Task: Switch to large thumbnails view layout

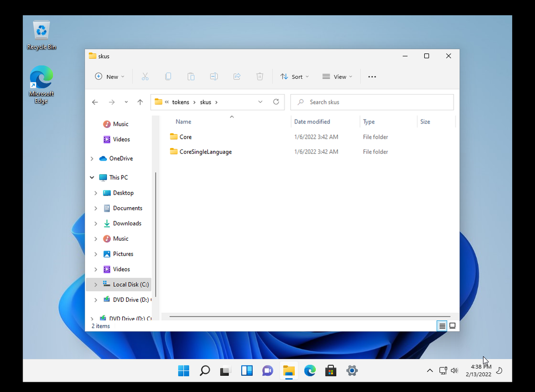Action: [x=453, y=326]
